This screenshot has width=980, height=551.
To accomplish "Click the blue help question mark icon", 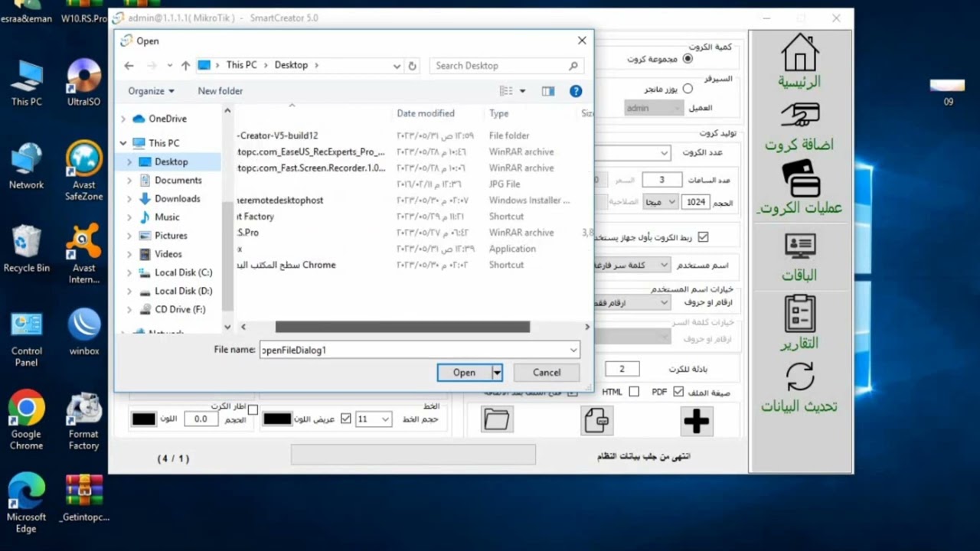I will pos(576,91).
